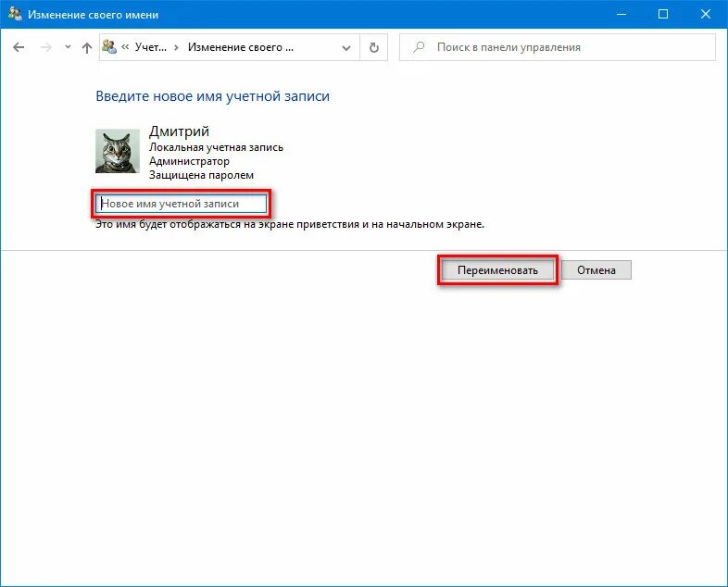Image resolution: width=728 pixels, height=587 pixels.
Task: Expand the address bar history dropdown
Action: point(345,48)
